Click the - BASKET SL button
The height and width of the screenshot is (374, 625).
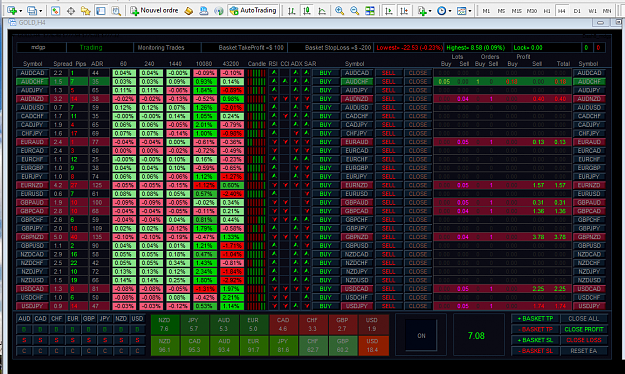point(536,351)
